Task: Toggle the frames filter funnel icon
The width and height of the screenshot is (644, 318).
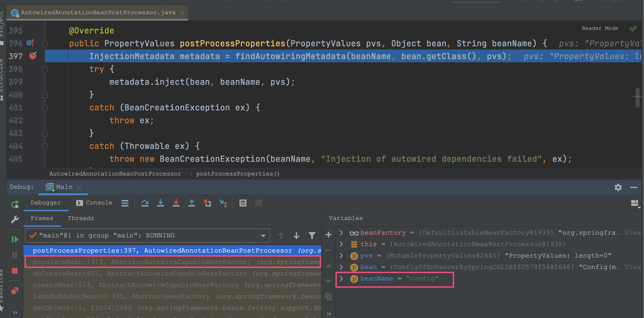Action: [312, 235]
